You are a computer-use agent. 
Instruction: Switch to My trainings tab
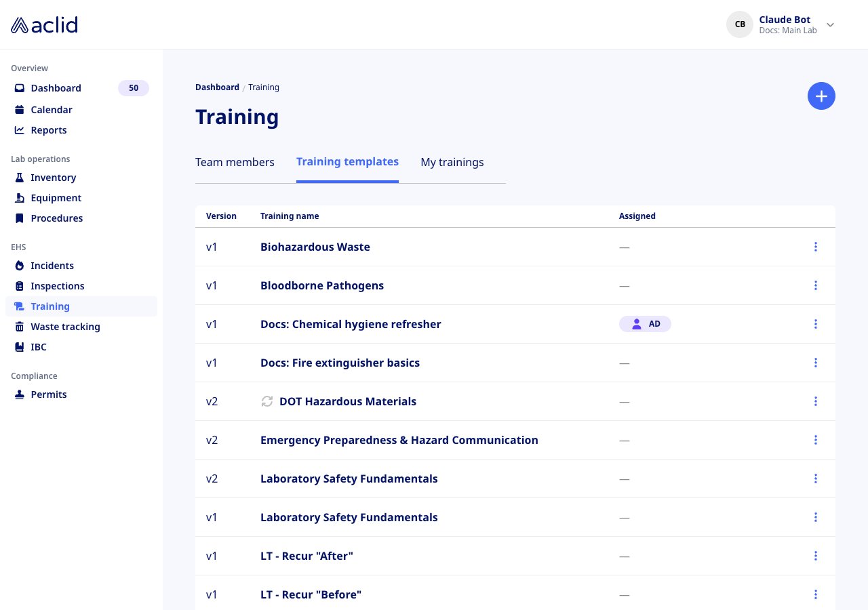click(x=452, y=163)
